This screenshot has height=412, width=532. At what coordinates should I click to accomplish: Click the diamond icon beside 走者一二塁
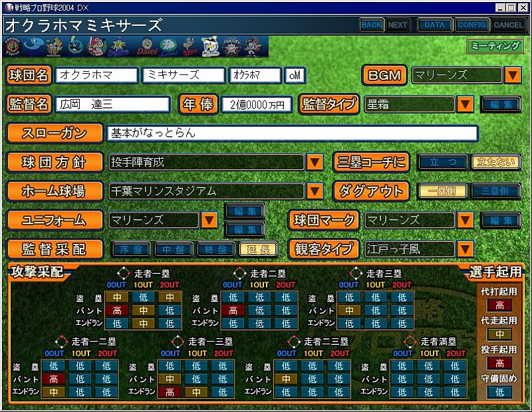click(61, 342)
